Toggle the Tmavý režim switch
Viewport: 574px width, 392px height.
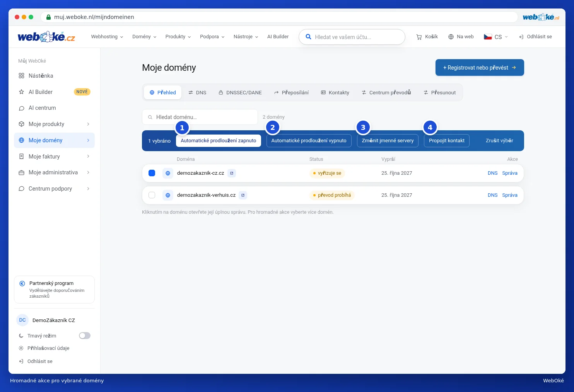click(85, 336)
